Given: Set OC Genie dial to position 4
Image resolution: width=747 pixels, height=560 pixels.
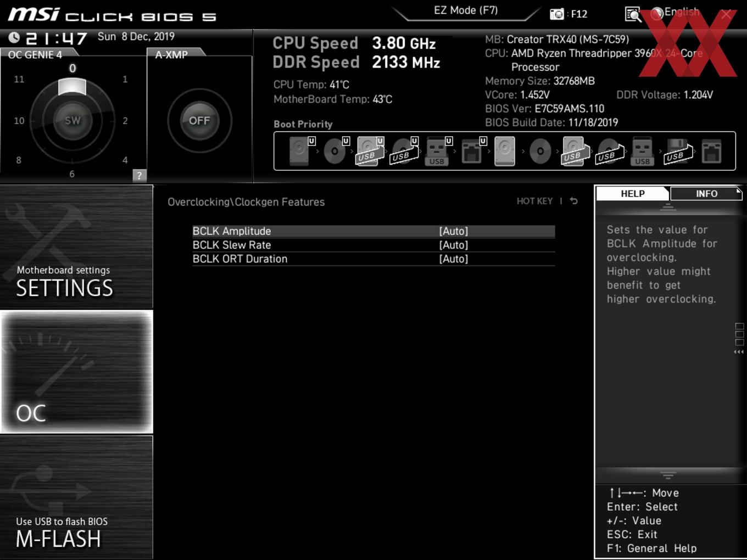Looking at the screenshot, I should coord(125,160).
